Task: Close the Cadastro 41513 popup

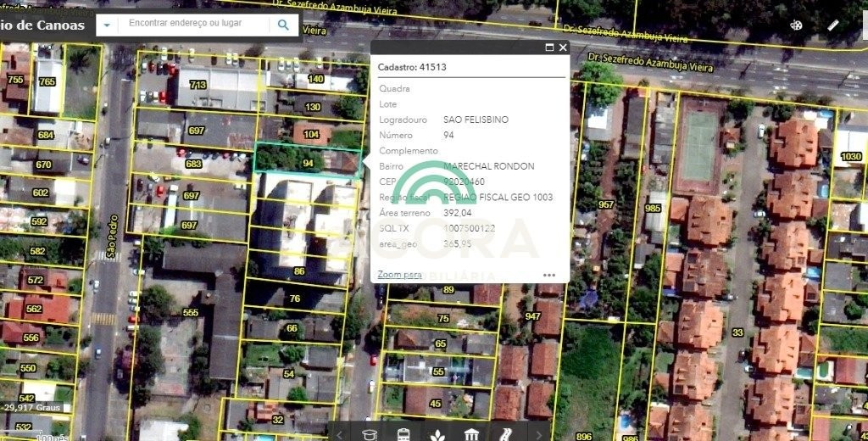Action: point(563,48)
